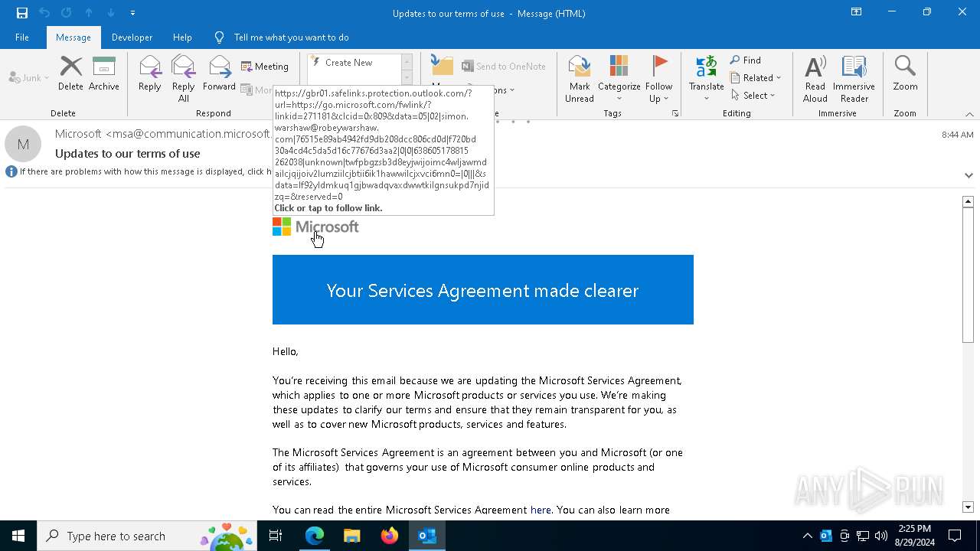980x551 pixels.
Task: Customize Quick Access Toolbar dropdown
Action: tap(132, 13)
